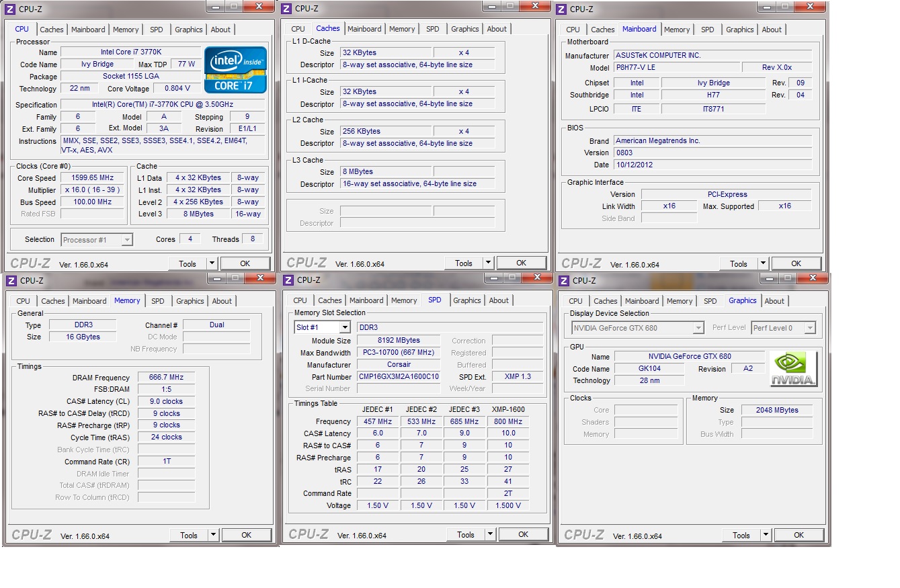This screenshot has width=900, height=588.
Task: Click CPU-Z title icon of the Caches tab window
Action: 286,9
